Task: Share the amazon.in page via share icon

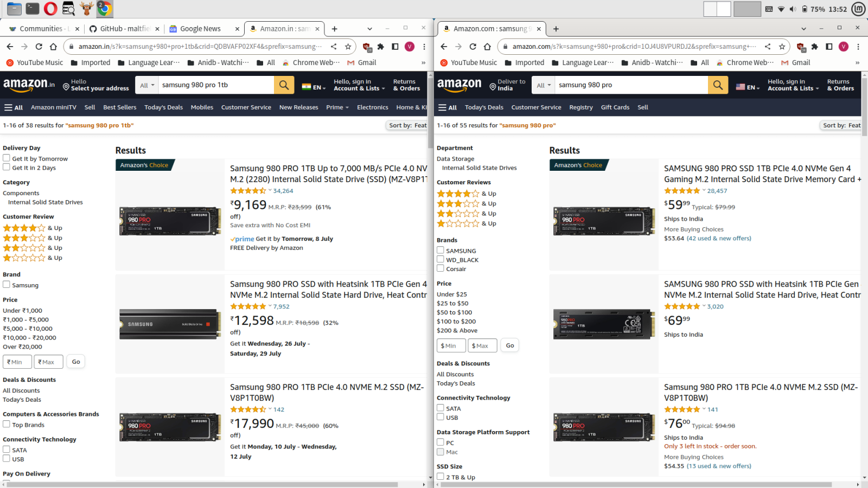Action: (x=334, y=47)
